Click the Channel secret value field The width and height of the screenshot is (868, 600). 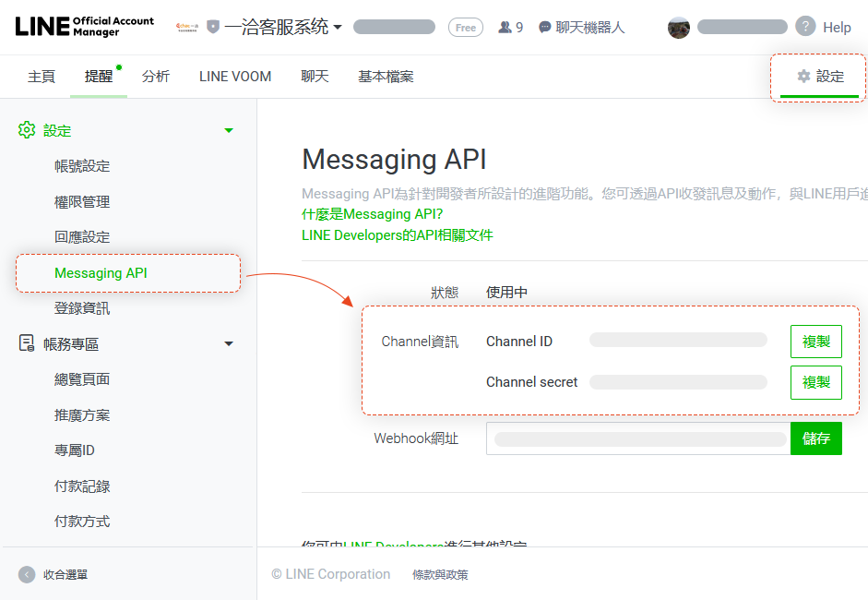coord(678,382)
